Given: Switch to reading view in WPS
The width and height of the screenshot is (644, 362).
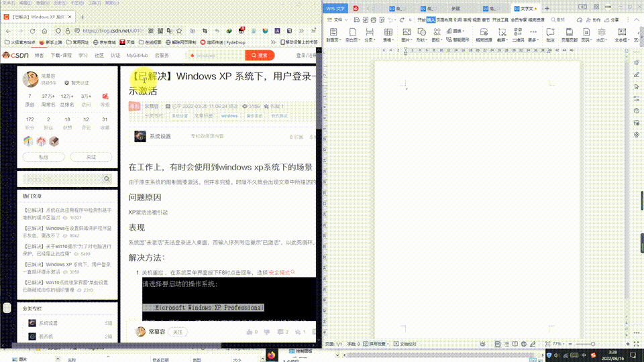Looking at the screenshot, I should coord(515,344).
